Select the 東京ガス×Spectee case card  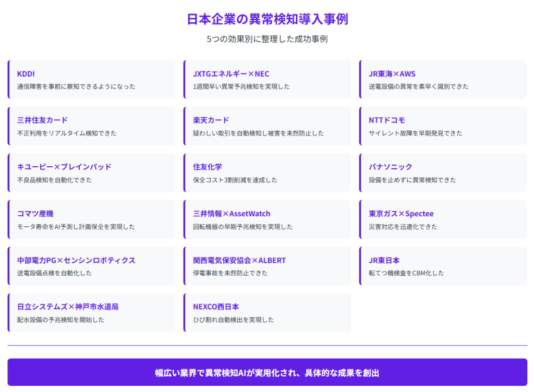point(443,219)
